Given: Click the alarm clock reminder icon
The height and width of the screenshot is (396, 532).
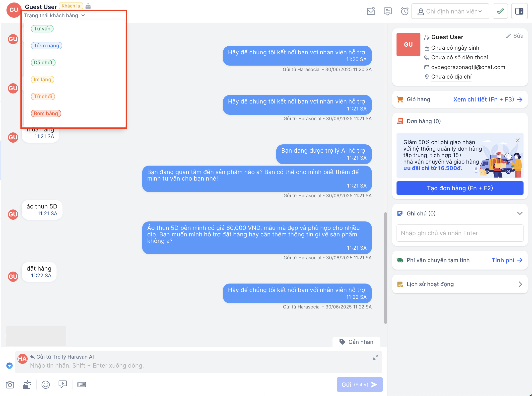Looking at the screenshot, I should click(405, 11).
